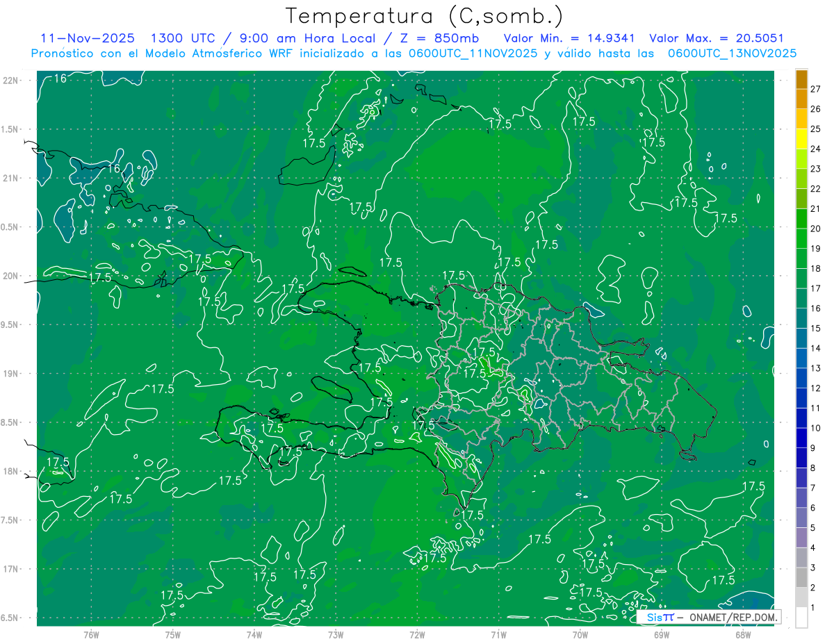Click the '70W' longitude axis label
Screen dimensions: 834x644
click(580, 634)
